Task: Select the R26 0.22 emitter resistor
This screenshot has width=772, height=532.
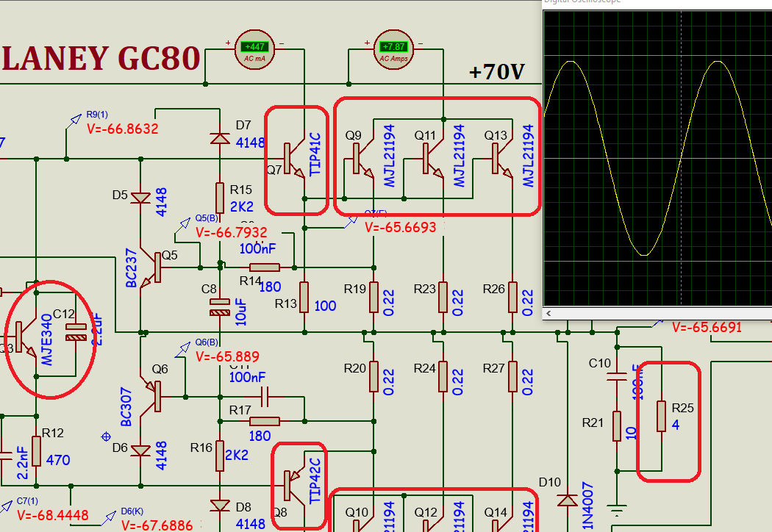Action: tap(512, 298)
